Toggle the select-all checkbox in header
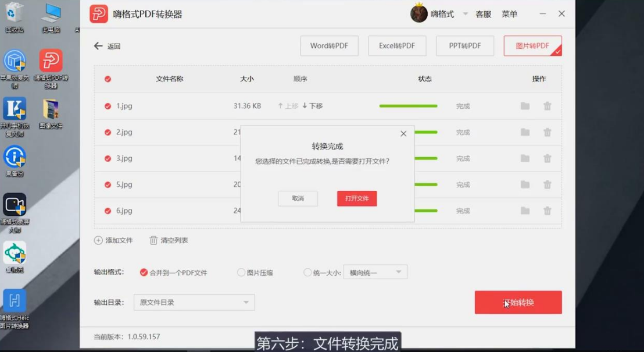The image size is (644, 352). point(108,79)
